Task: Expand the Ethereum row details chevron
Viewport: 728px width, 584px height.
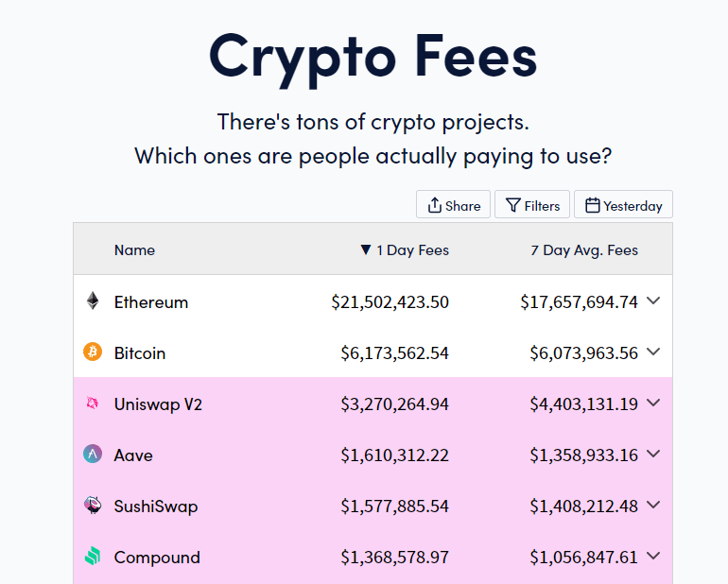Action: (x=653, y=301)
